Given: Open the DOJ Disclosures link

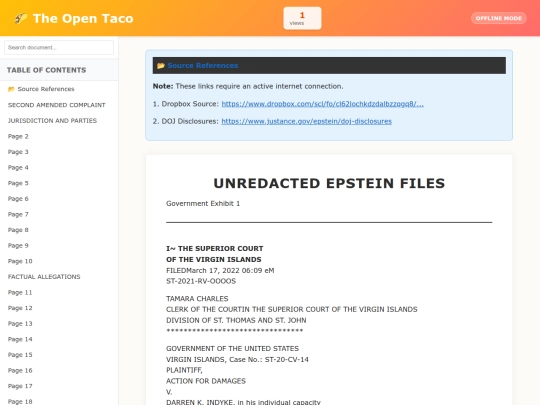Looking at the screenshot, I should pos(307,121).
